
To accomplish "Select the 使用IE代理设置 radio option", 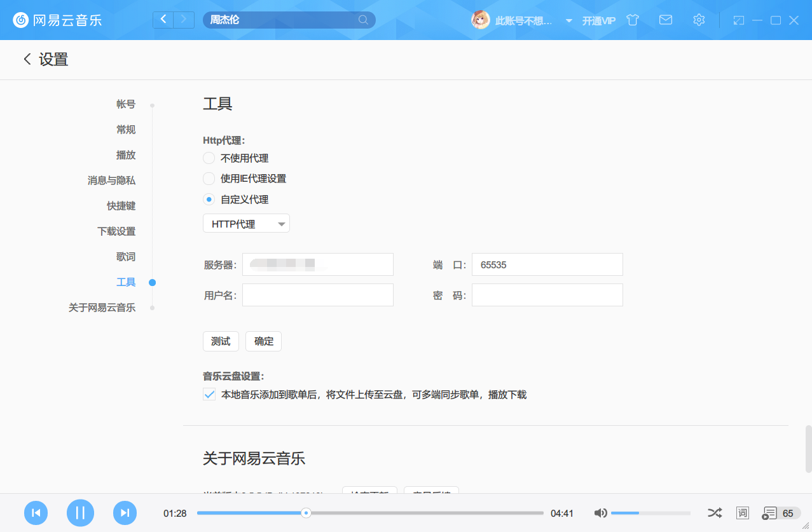I will 209,179.
